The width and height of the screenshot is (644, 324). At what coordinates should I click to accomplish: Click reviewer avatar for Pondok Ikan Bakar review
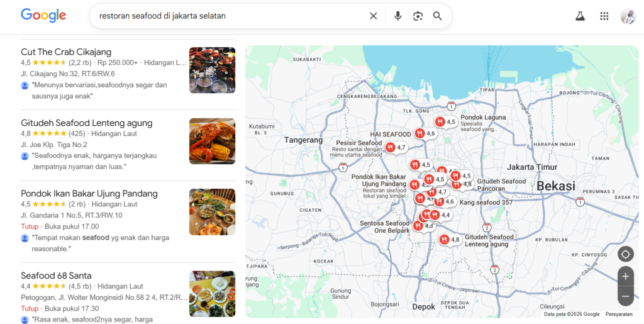pos(25,238)
